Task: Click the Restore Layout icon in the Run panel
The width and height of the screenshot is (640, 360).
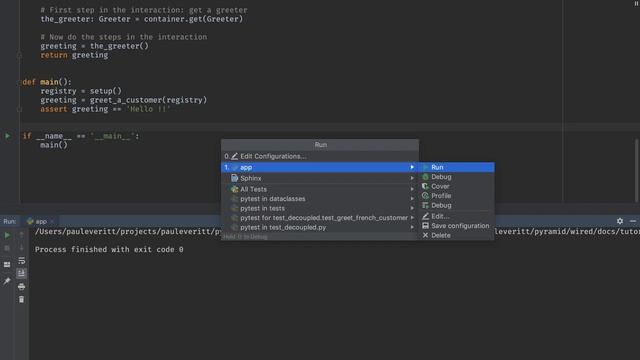Action: (7, 264)
